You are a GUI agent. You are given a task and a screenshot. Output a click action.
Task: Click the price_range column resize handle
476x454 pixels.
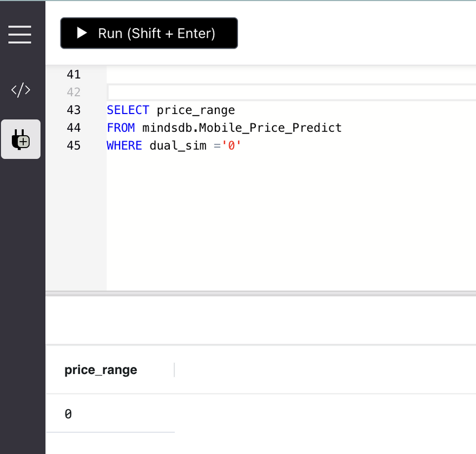click(174, 370)
